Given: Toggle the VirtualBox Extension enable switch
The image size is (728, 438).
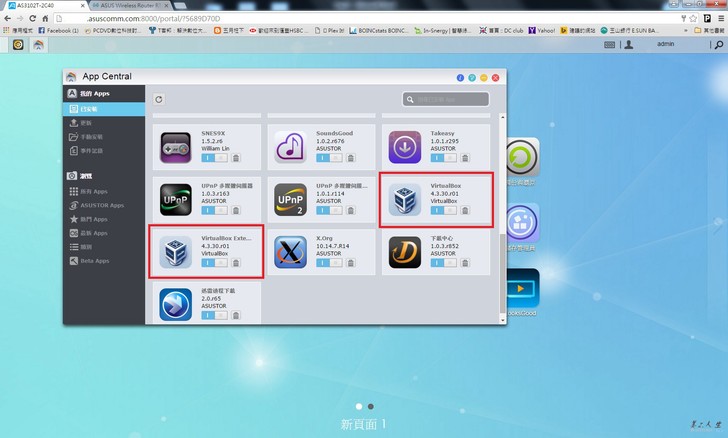Looking at the screenshot, I should 215,264.
